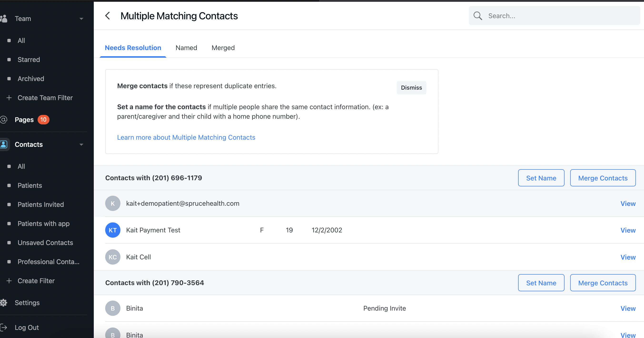Click the Team people icon in sidebar
644x338 pixels.
pos(4,18)
